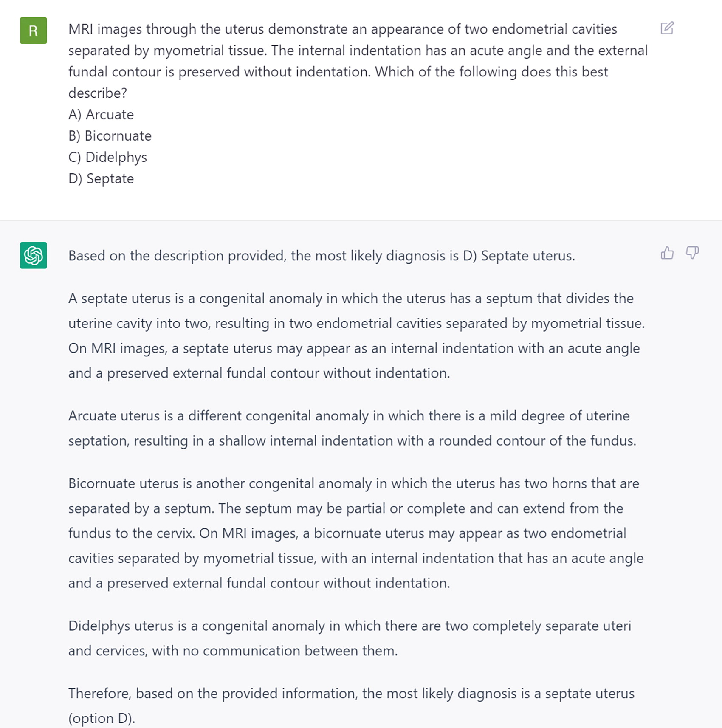Click the "D) Septate" answer option text
Screen dimensions: 722x728
[x=101, y=179]
